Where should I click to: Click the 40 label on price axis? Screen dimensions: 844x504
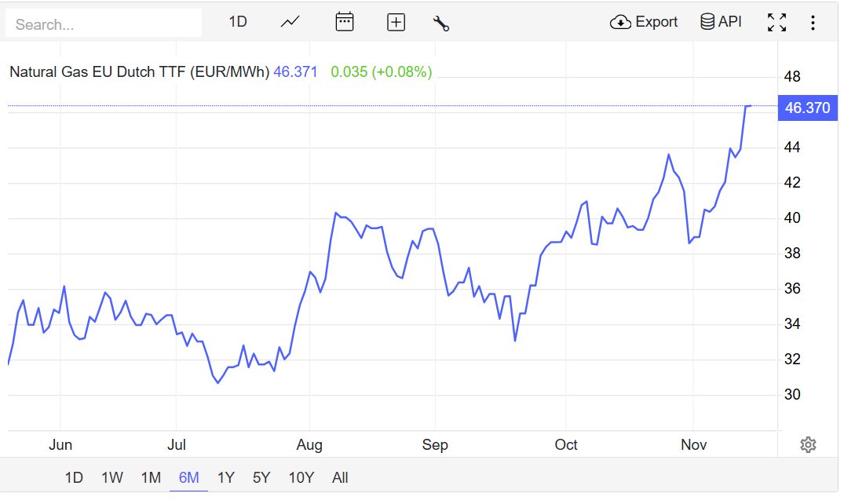click(x=791, y=217)
